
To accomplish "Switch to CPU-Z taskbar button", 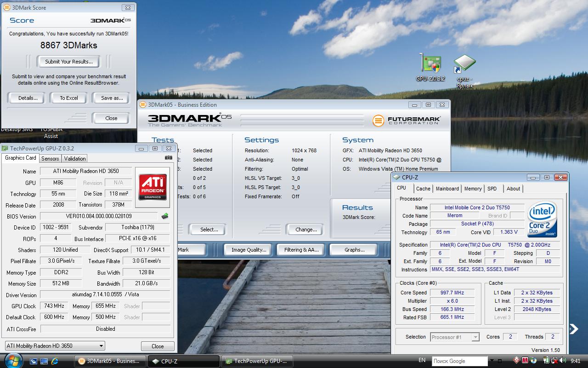I will pyautogui.click(x=183, y=361).
